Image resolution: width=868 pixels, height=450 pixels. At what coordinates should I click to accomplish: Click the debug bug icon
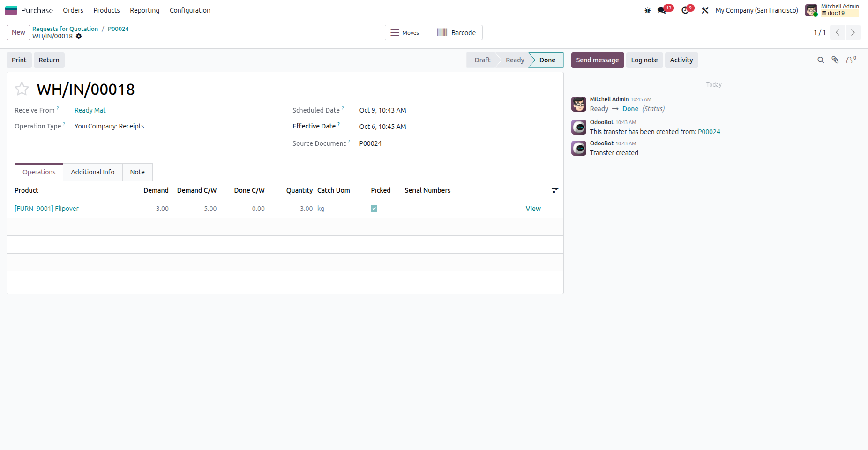pyautogui.click(x=647, y=10)
